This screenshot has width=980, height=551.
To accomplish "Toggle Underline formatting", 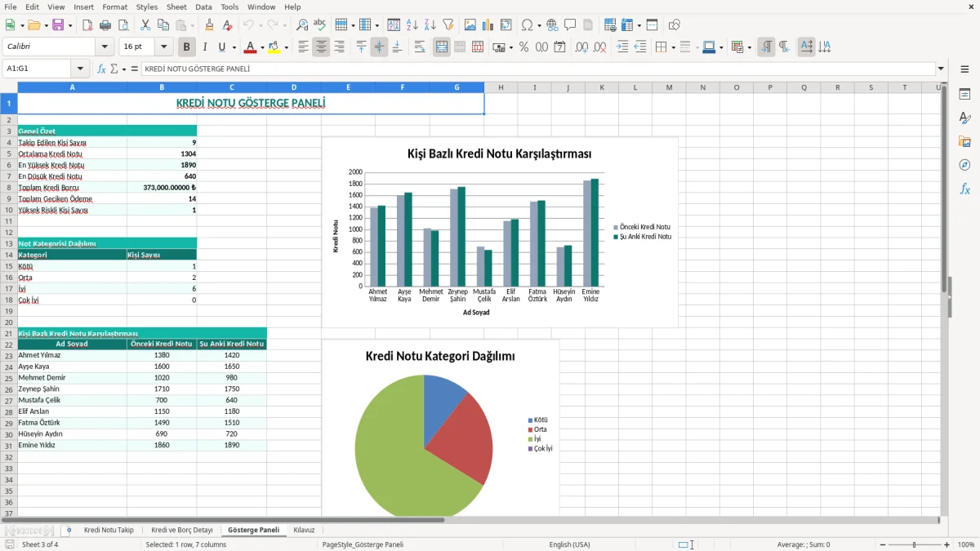I will point(222,47).
